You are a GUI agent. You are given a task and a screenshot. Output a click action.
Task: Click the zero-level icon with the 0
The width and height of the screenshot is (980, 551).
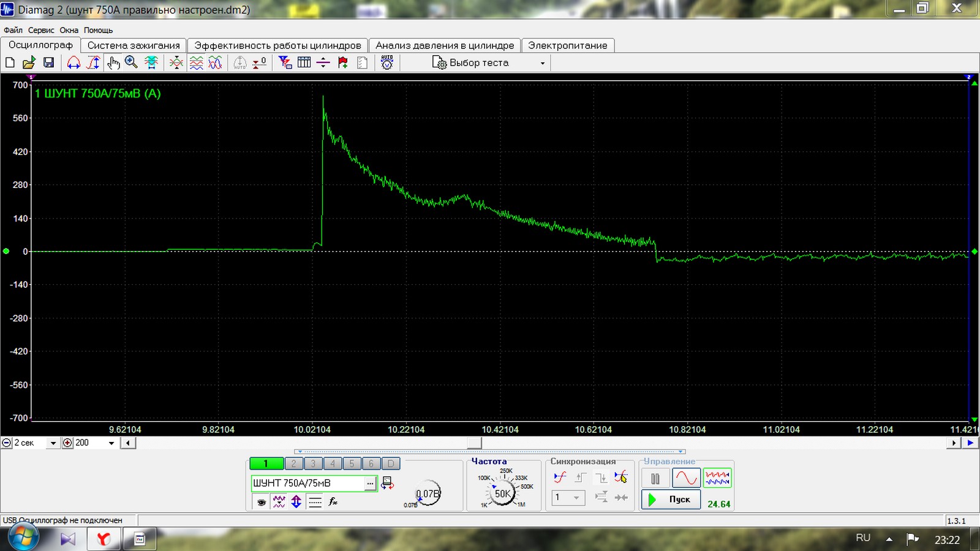[260, 62]
